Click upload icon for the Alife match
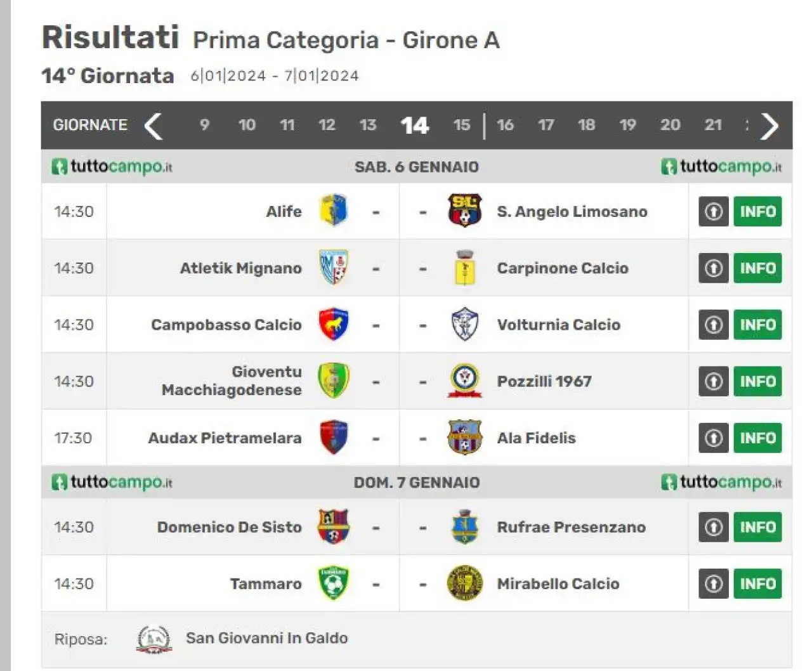This screenshot has height=671, width=812. click(714, 211)
